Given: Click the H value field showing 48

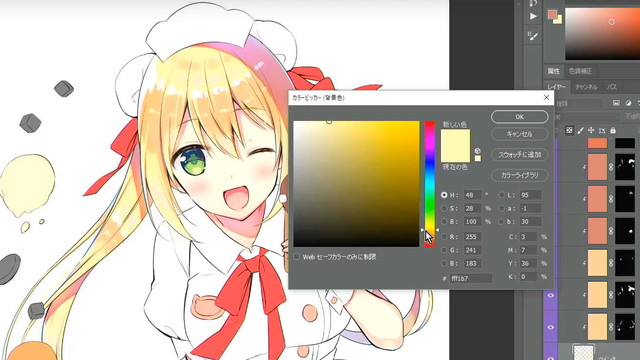Looking at the screenshot, I should tap(472, 195).
